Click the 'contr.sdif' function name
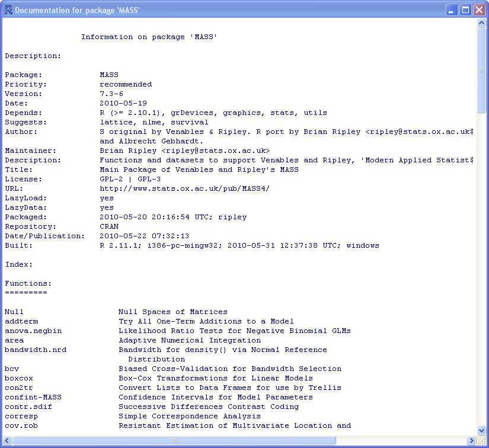Screen dimensions: 489x448 coord(28,407)
